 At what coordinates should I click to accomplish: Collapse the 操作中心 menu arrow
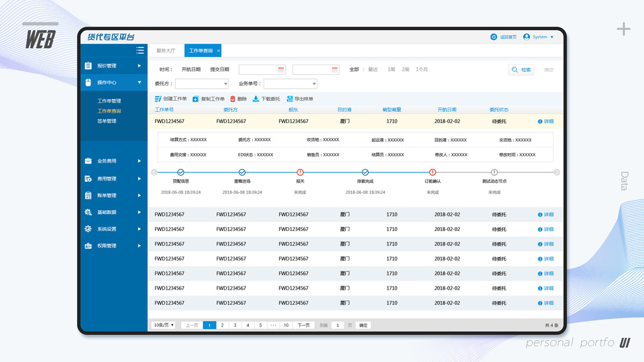tap(139, 83)
